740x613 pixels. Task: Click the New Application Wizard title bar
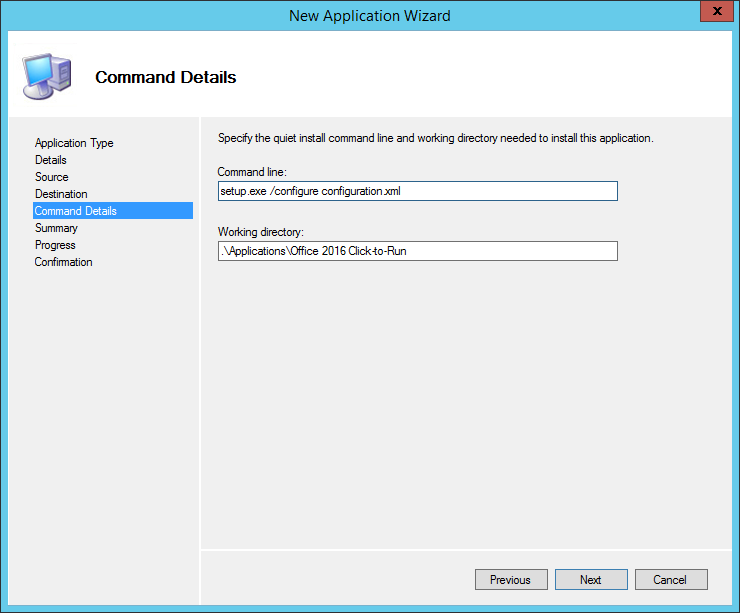[x=369, y=15]
